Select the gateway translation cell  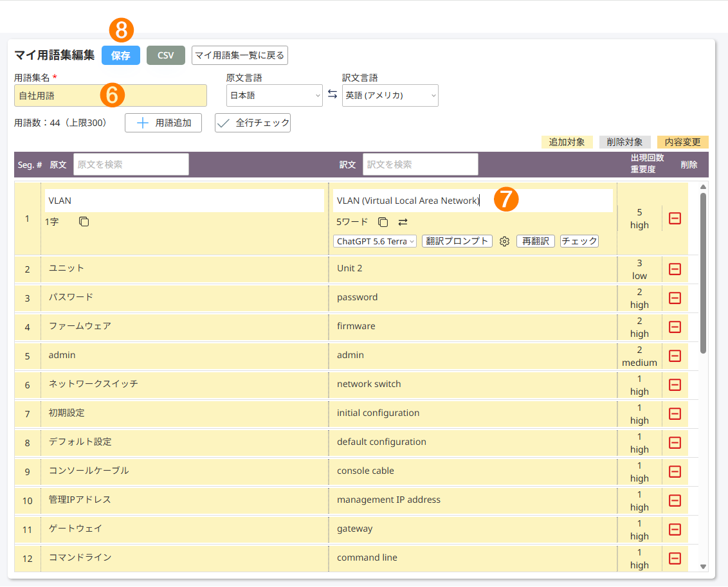point(473,530)
